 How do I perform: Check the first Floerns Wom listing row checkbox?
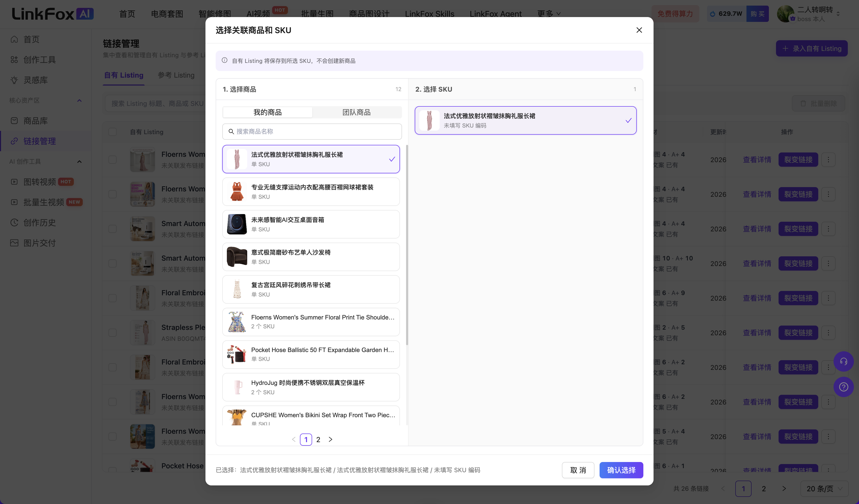pos(113,160)
